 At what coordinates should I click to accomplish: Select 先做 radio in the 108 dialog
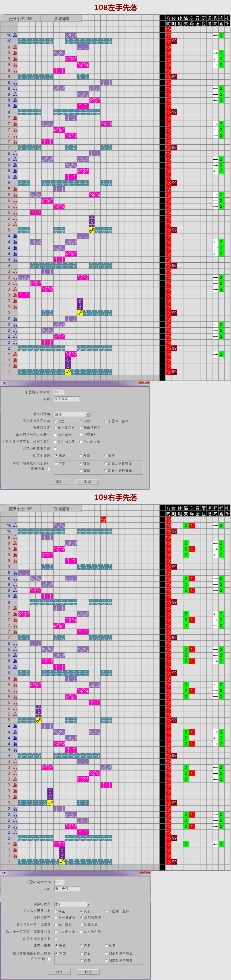pyautogui.click(x=81, y=455)
